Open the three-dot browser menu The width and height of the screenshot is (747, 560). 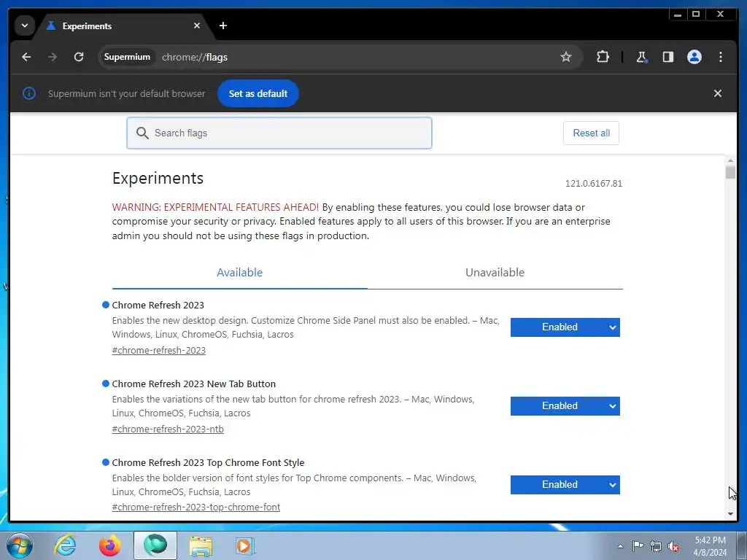[x=720, y=57]
